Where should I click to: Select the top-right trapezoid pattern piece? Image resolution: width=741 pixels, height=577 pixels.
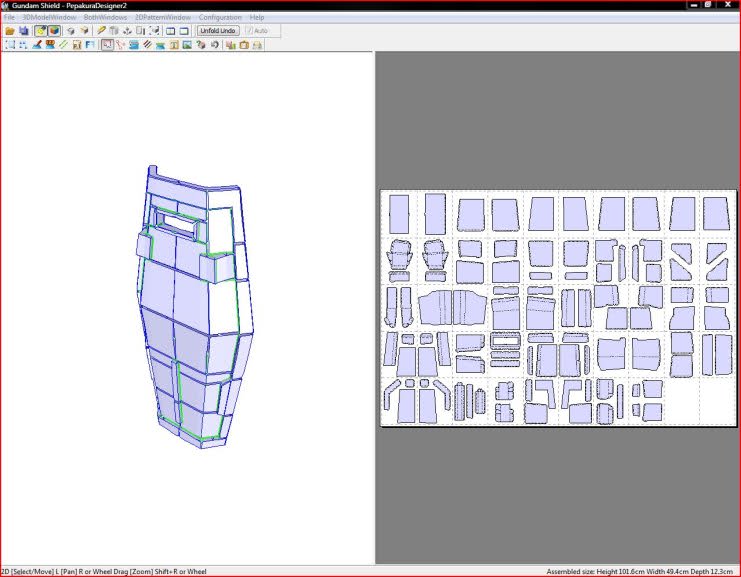(x=716, y=214)
